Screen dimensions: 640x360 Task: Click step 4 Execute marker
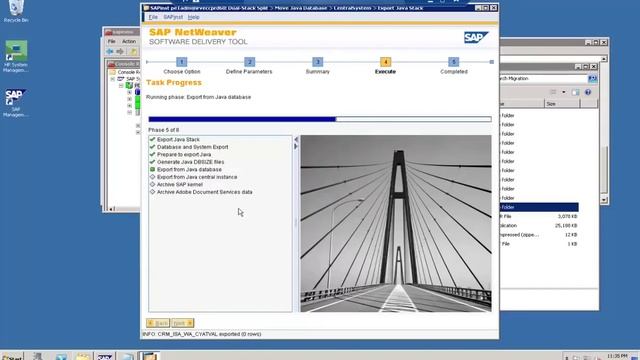point(385,62)
